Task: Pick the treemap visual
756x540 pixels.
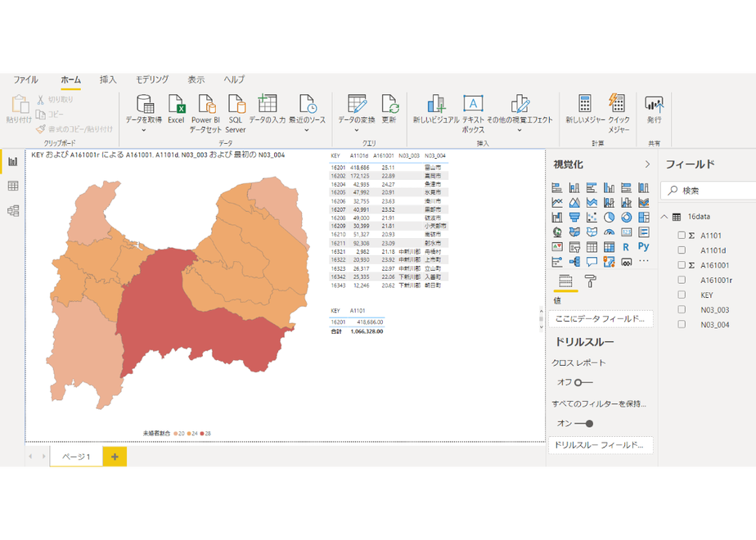Action: 644,218
